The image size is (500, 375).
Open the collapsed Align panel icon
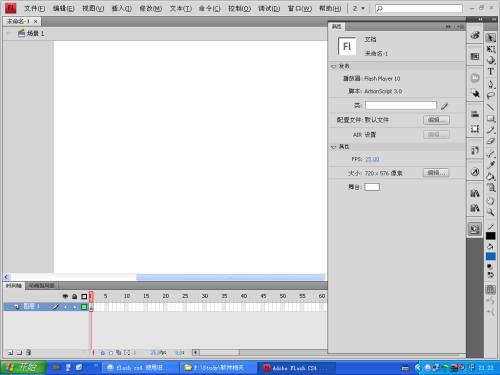pos(475,114)
